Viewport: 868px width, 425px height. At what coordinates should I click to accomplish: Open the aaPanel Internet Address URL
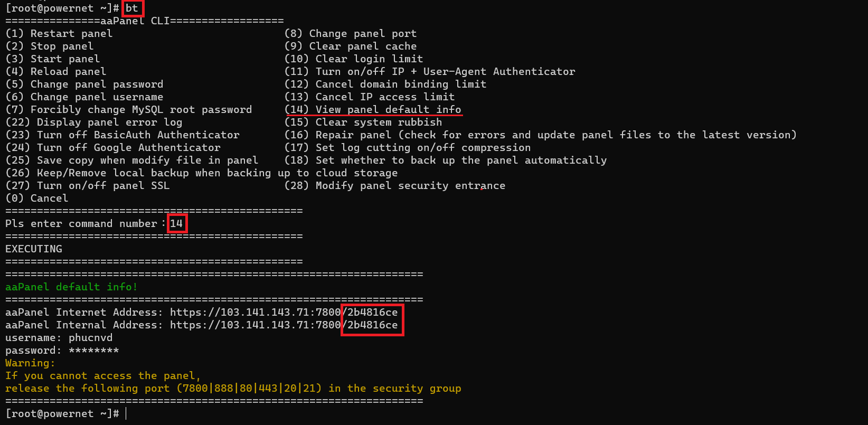coord(284,312)
